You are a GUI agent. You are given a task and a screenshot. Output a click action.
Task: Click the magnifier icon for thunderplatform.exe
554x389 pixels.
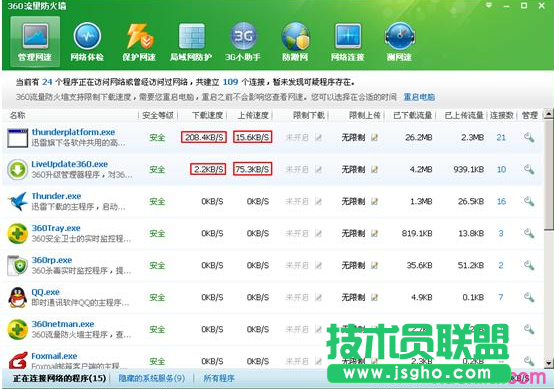coord(529,137)
